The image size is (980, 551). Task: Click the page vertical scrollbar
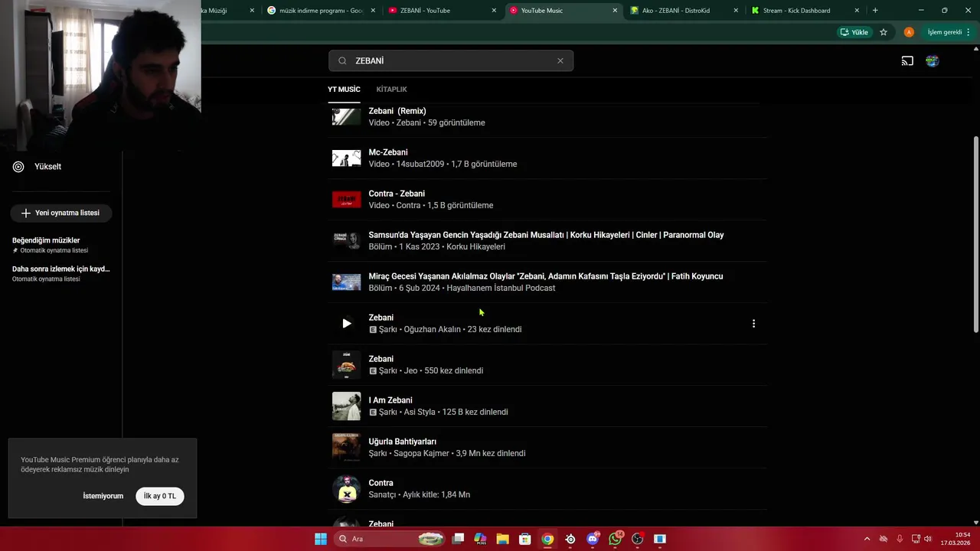tap(975, 234)
